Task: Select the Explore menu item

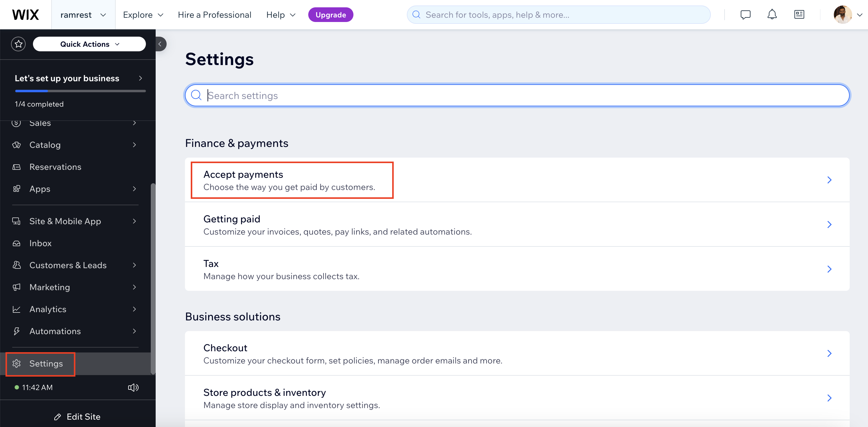Action: pos(143,15)
